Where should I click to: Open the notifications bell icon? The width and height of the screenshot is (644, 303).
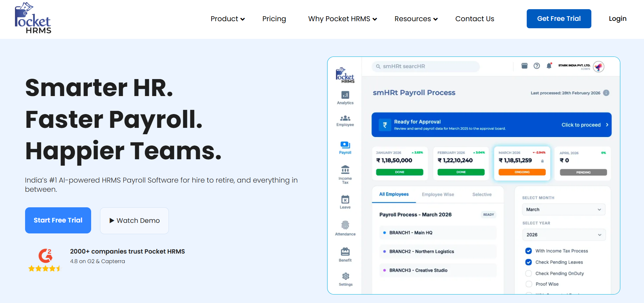tap(549, 66)
